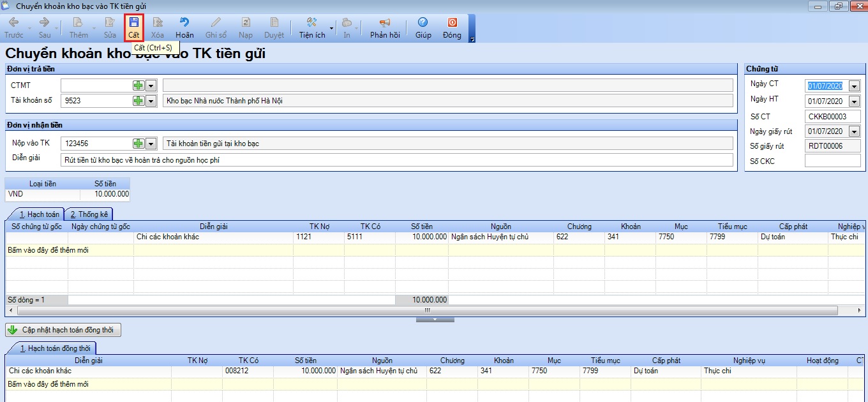Open the Tiện ích tools menu
This screenshot has width=868, height=402.
pyautogui.click(x=312, y=28)
